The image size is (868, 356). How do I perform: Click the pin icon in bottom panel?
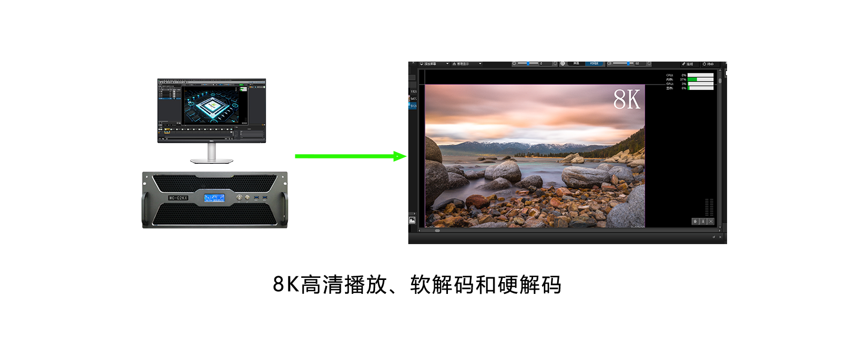(714, 237)
